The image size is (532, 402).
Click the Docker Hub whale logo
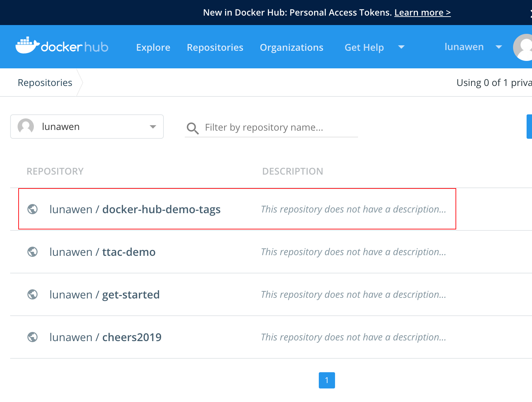(x=62, y=46)
